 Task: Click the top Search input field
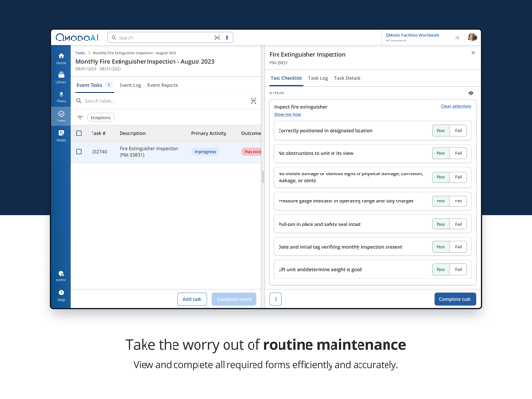(x=171, y=38)
